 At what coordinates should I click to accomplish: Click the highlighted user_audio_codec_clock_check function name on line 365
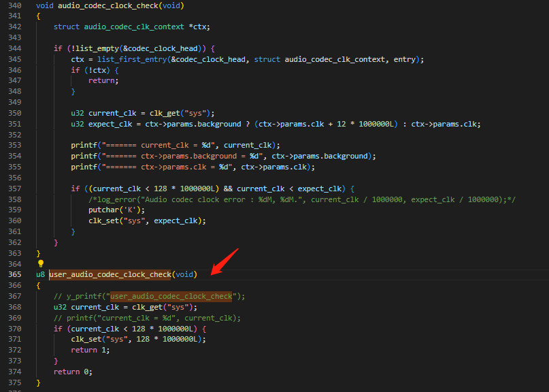(x=110, y=274)
